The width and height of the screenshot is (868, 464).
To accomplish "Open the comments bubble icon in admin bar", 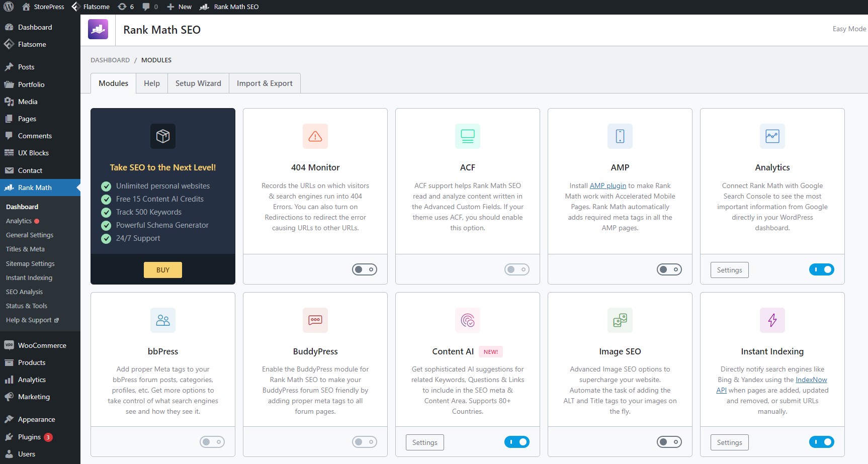I will tap(146, 7).
